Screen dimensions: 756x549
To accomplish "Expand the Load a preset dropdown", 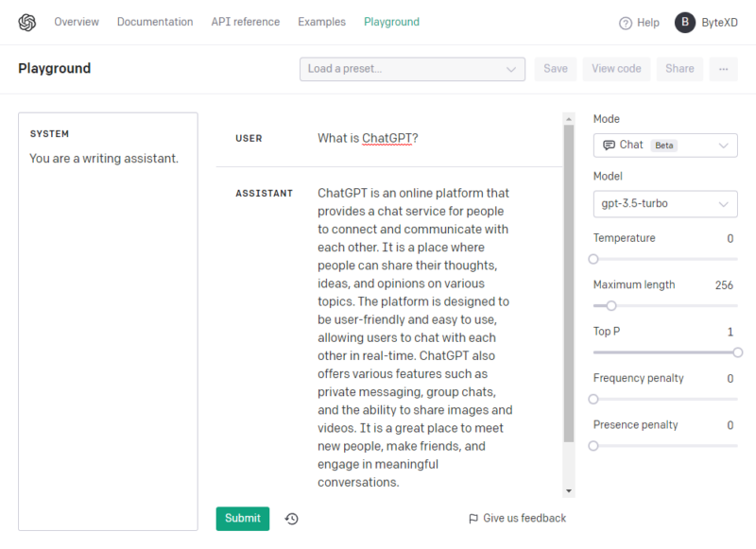I will point(412,69).
